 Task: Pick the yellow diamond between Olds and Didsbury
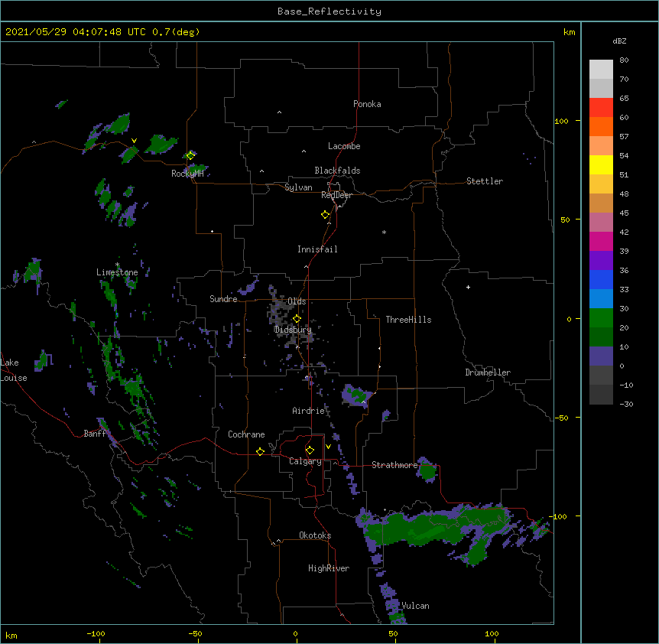tap(297, 319)
